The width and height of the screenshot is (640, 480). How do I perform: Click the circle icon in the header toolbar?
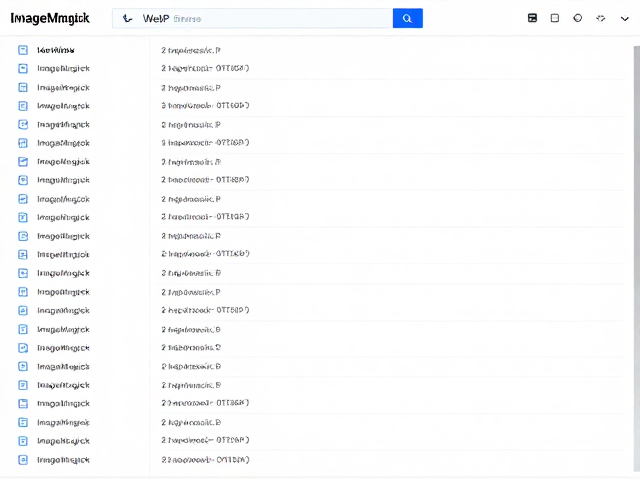(x=578, y=18)
